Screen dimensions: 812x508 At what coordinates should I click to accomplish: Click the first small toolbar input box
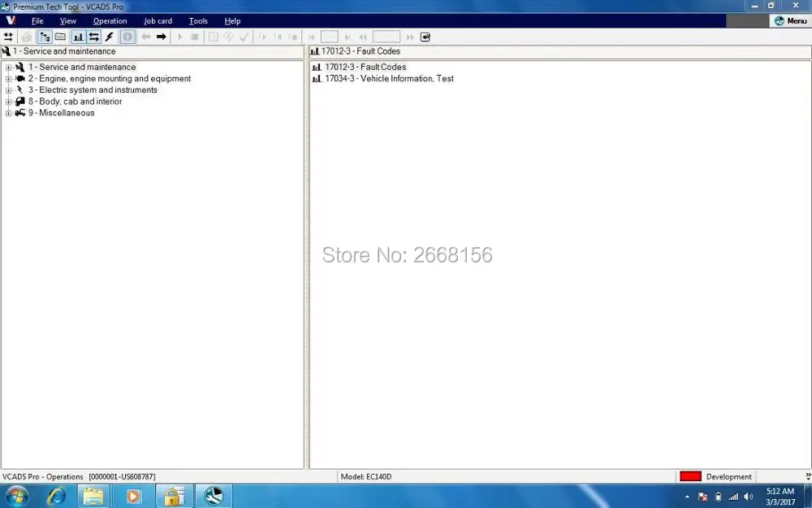click(x=330, y=37)
